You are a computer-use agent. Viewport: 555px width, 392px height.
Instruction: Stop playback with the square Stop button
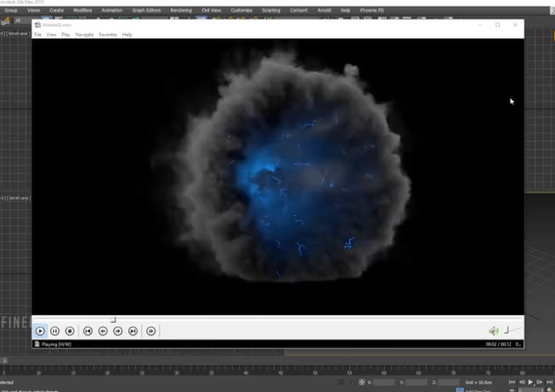tap(70, 331)
